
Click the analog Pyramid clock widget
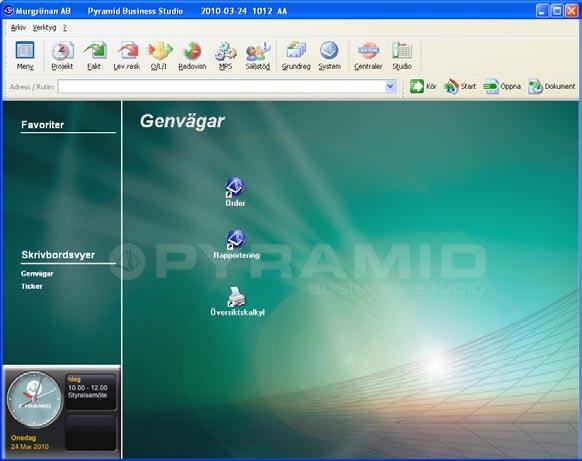tap(35, 400)
